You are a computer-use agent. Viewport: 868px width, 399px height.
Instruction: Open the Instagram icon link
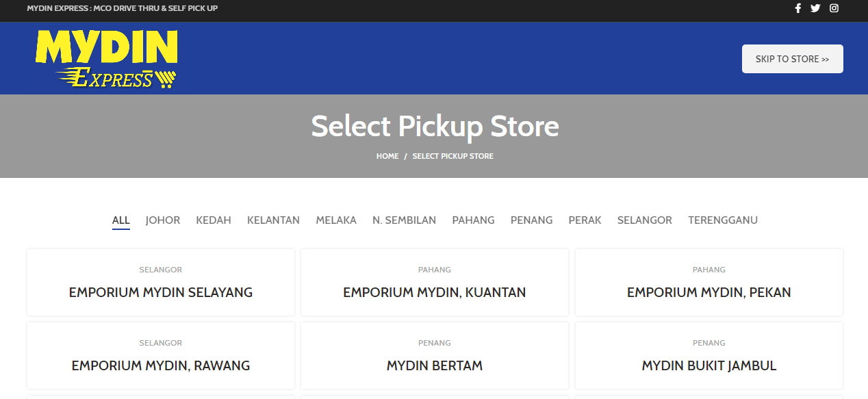pyautogui.click(x=834, y=8)
